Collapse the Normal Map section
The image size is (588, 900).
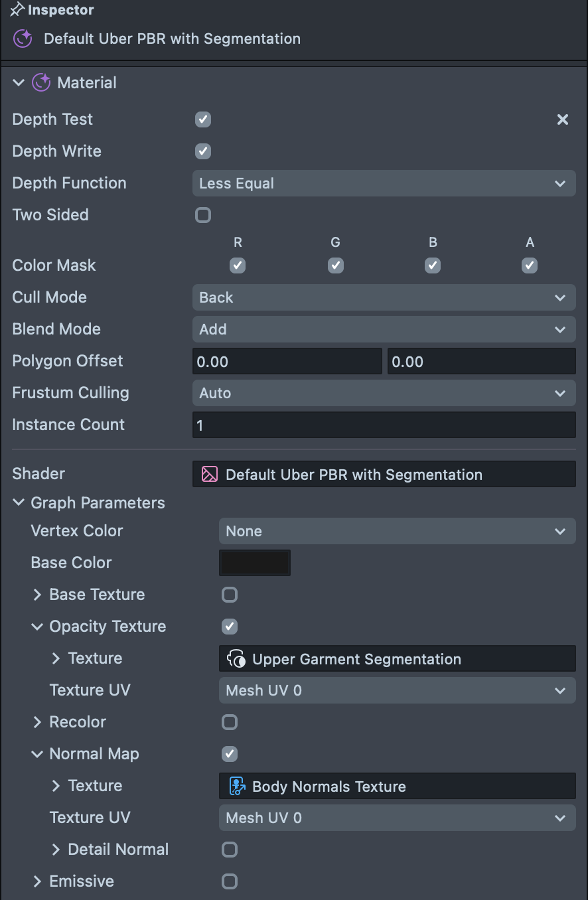pos(37,754)
